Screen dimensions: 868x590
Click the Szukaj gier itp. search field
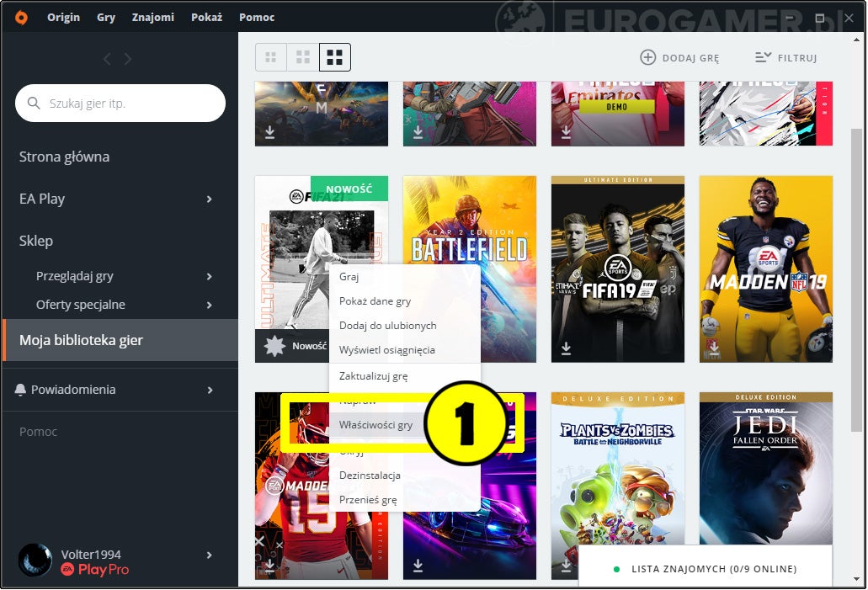pyautogui.click(x=120, y=103)
